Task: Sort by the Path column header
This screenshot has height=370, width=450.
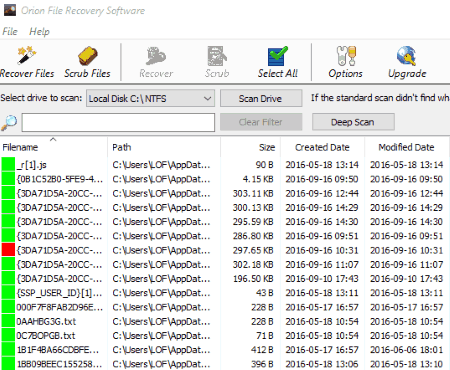Action: [x=164, y=147]
